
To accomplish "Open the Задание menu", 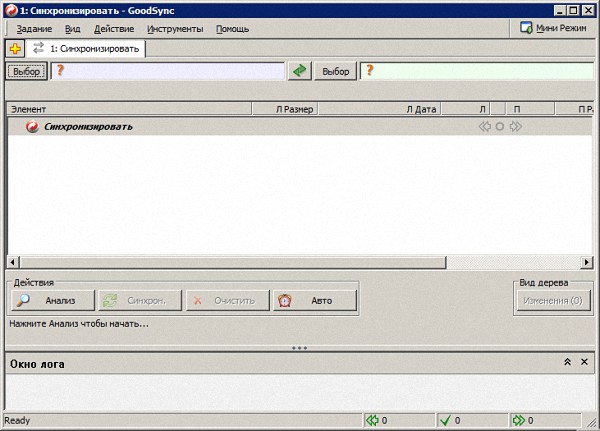I will coord(34,29).
